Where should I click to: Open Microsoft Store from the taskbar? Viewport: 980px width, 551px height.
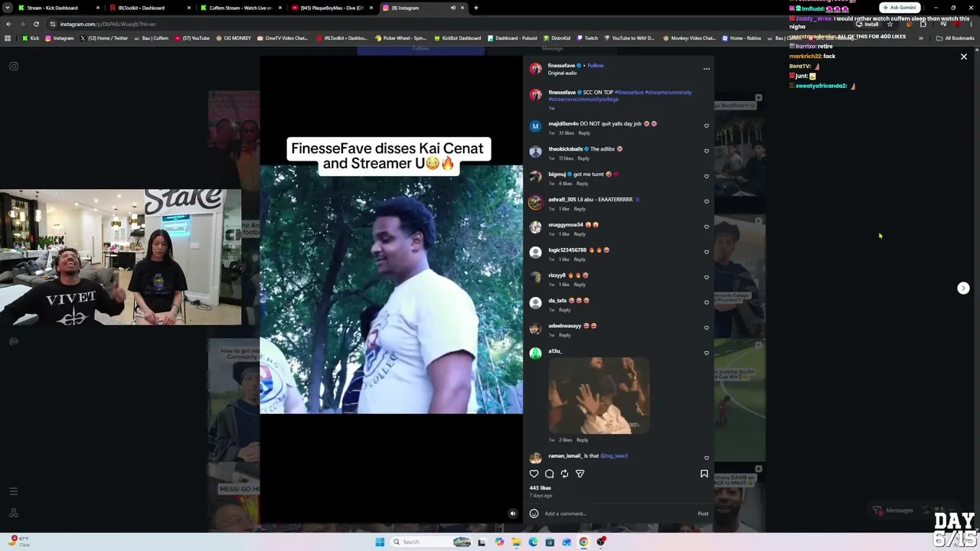pos(550,542)
